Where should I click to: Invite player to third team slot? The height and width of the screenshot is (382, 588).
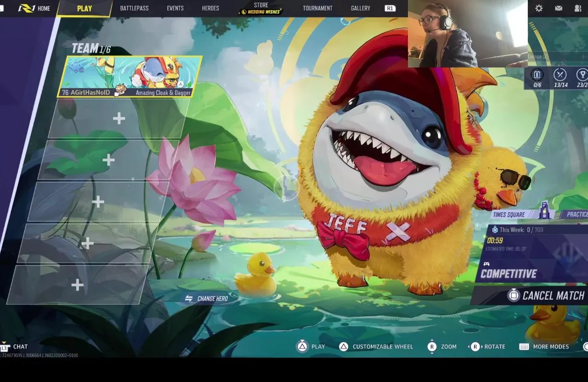click(108, 160)
